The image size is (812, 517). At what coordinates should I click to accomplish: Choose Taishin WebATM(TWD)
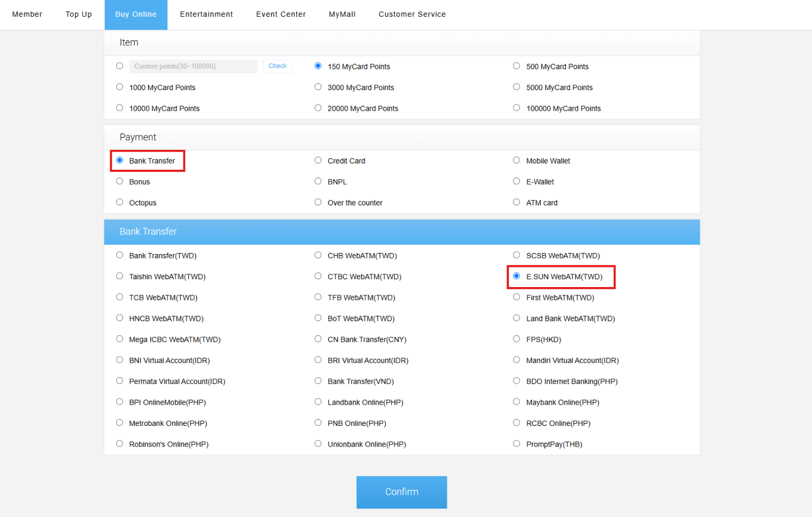click(x=120, y=276)
